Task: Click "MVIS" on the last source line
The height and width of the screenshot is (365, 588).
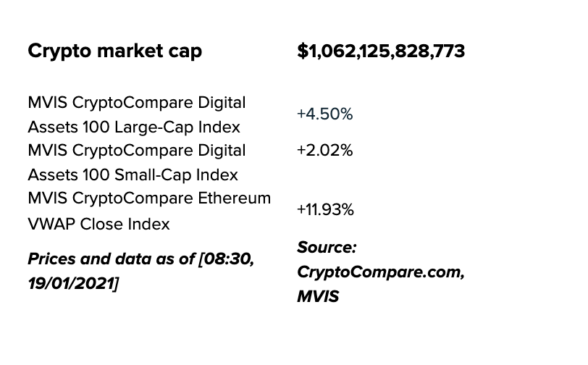Action: tap(318, 297)
